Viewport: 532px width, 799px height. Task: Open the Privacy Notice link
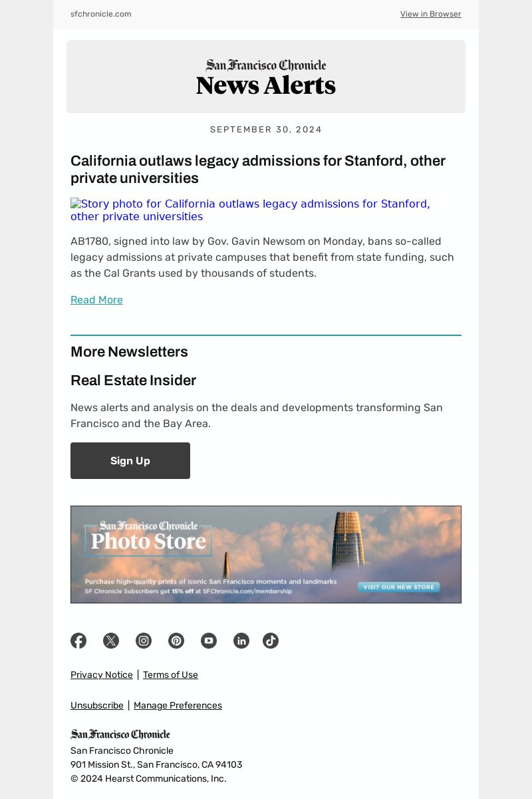point(102,675)
